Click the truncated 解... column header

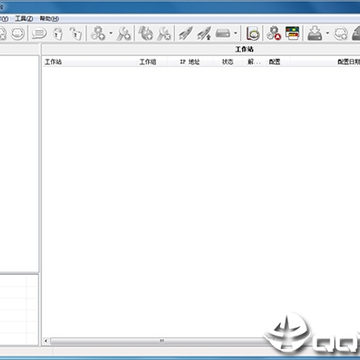click(x=254, y=62)
